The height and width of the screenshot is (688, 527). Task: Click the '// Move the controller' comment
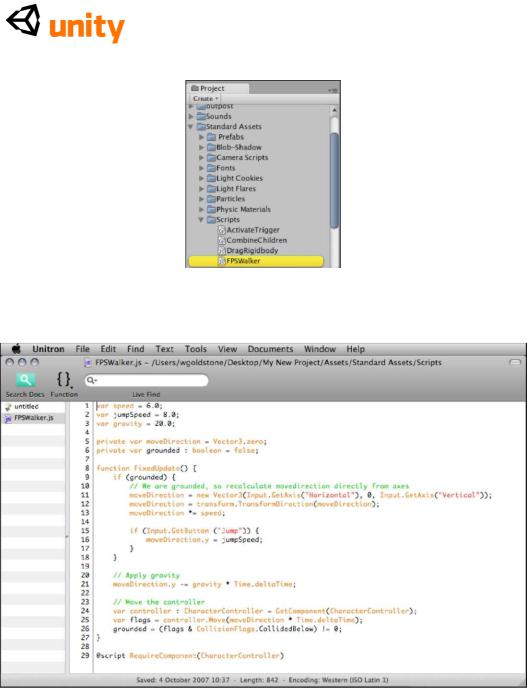tap(159, 602)
